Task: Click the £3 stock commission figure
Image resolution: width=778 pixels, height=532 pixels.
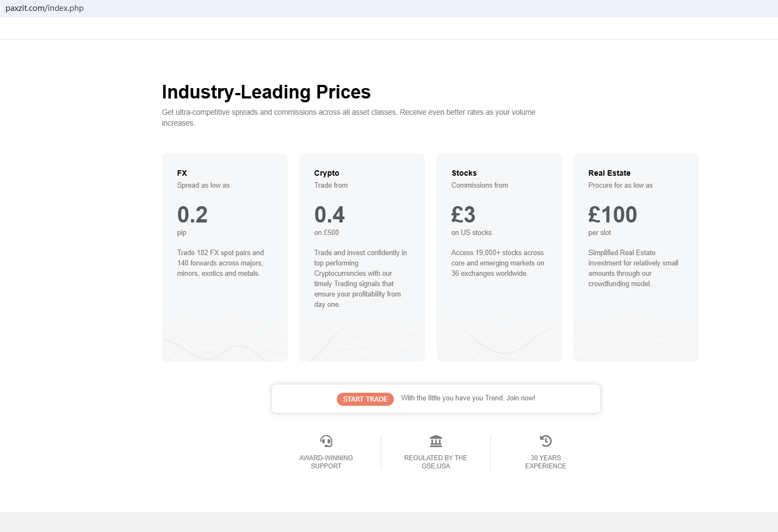Action: point(464,215)
